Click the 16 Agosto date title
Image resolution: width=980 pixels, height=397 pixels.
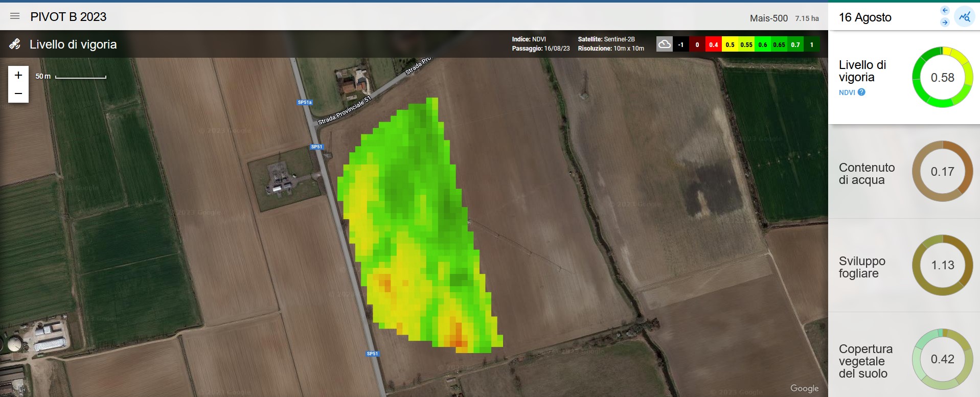865,17
